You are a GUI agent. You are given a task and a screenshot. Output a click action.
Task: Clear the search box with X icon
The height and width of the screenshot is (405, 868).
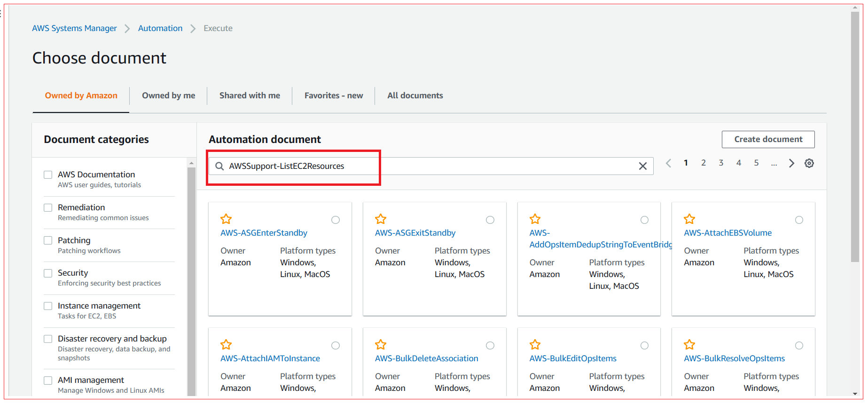pos(643,166)
